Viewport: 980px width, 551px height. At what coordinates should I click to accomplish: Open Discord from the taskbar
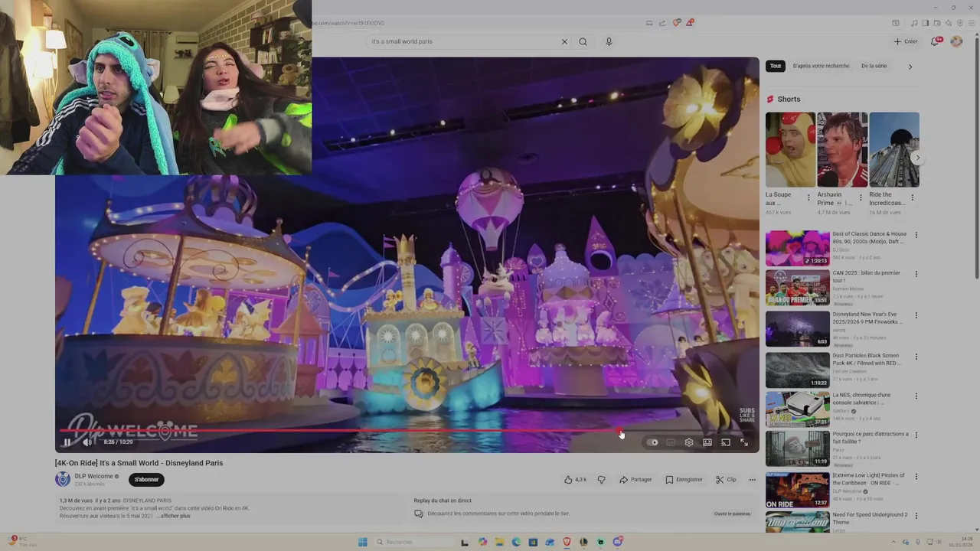point(617,542)
